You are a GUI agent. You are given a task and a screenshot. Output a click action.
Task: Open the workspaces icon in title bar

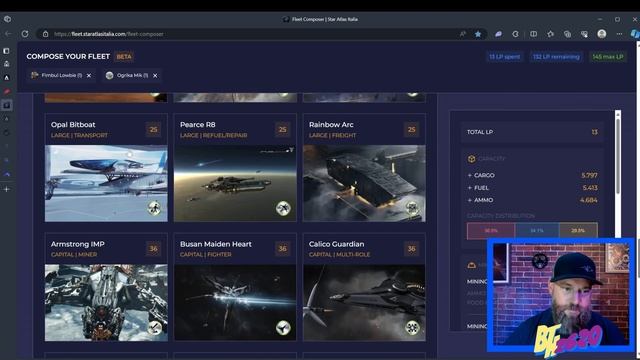pyautogui.click(x=7, y=19)
